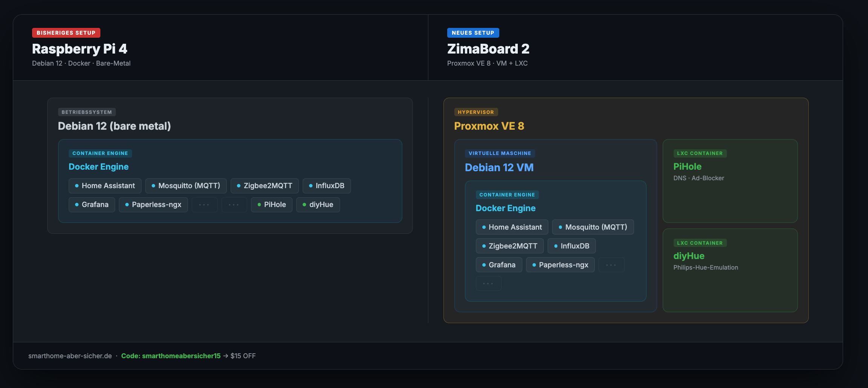Click the BETRIEBSSYSTEM label
Screen dimensions: 868x388
point(87,112)
